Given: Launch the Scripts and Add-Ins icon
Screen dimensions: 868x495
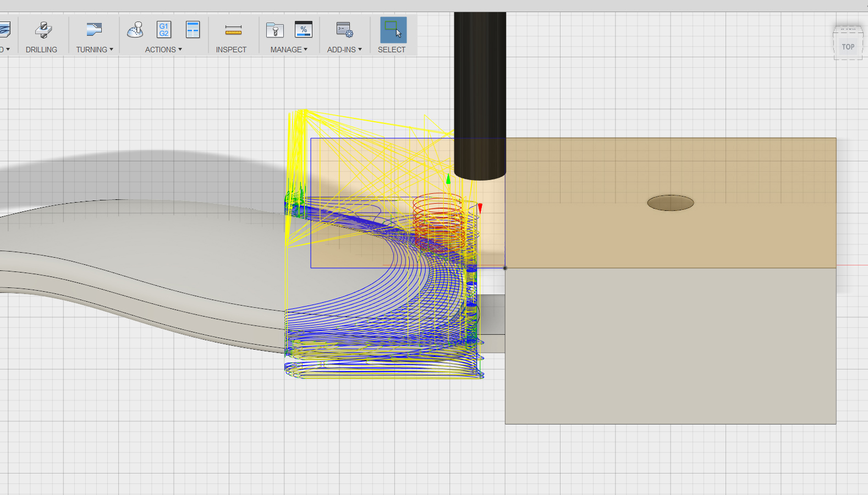Looking at the screenshot, I should [x=344, y=30].
